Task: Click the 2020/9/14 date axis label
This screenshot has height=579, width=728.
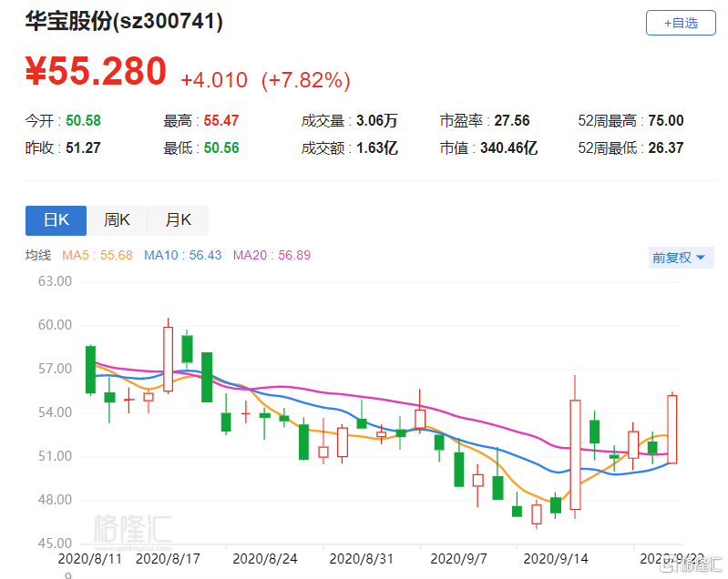Action: (556, 559)
